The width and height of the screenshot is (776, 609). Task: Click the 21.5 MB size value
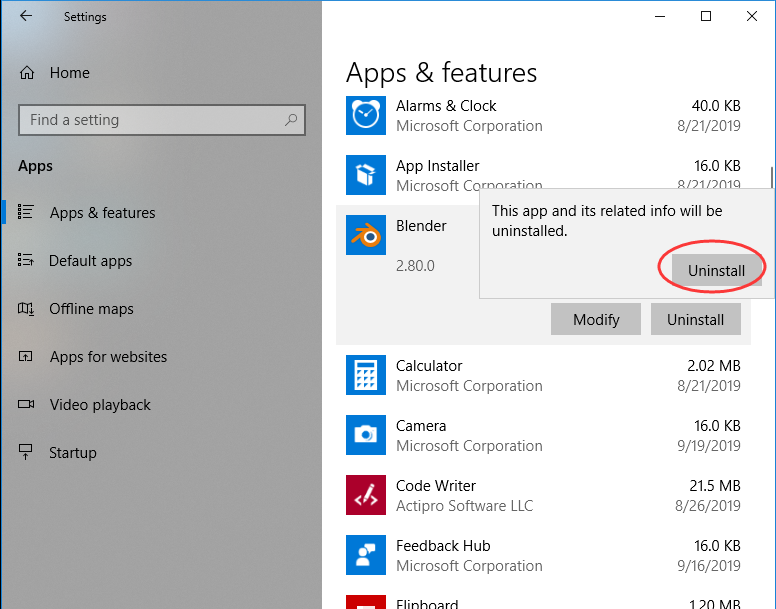pyautogui.click(x=715, y=486)
